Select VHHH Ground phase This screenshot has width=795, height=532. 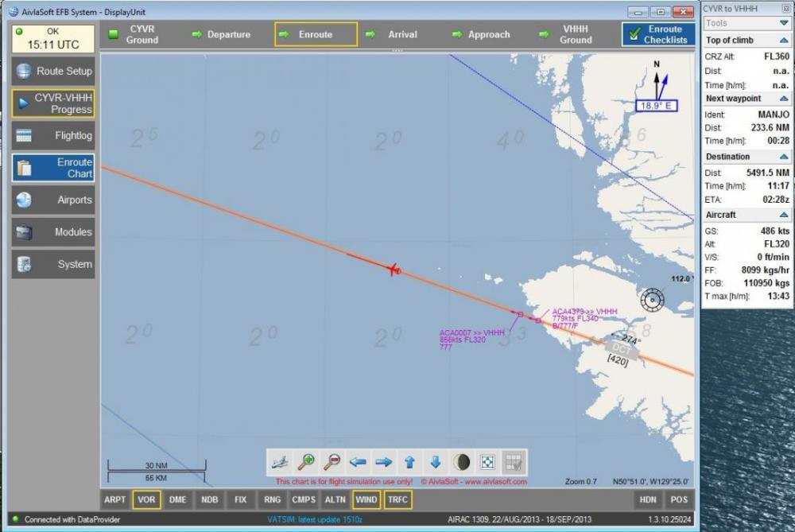[576, 34]
